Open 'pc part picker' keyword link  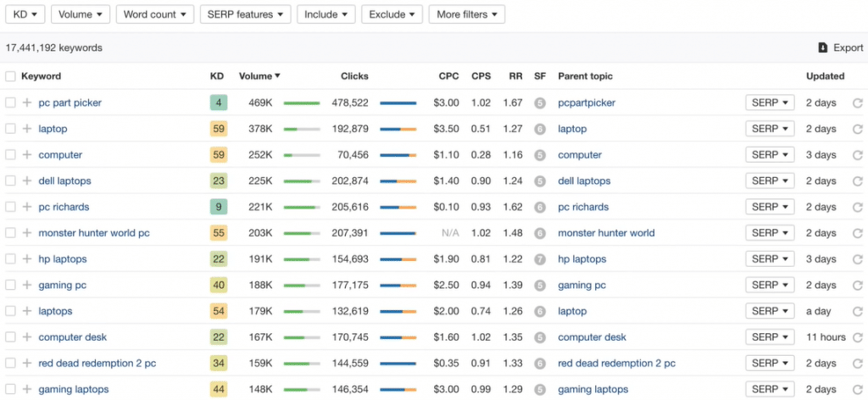coord(70,103)
